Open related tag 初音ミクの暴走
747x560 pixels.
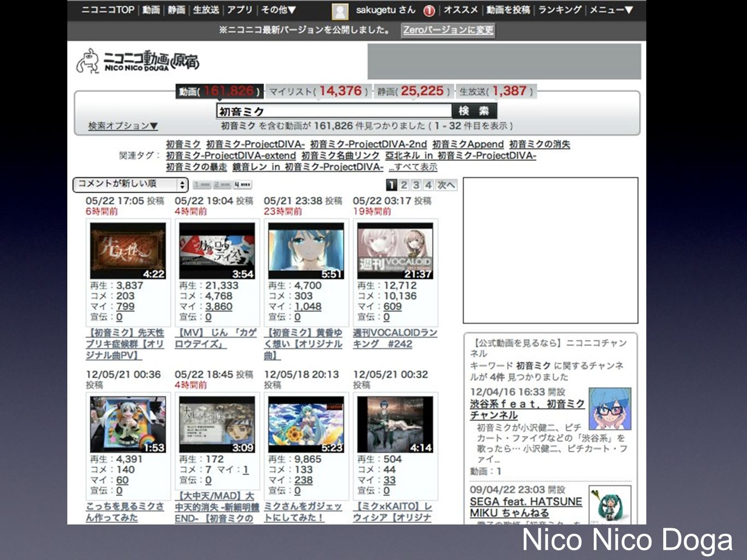(196, 167)
